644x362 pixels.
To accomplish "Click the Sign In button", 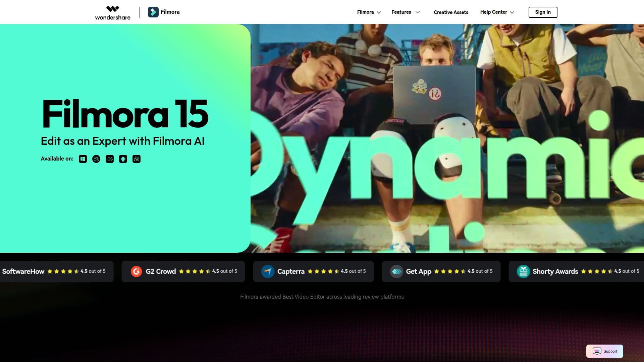I will pyautogui.click(x=543, y=12).
